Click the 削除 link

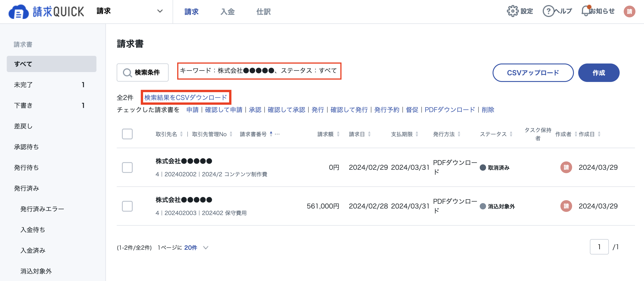tap(488, 110)
